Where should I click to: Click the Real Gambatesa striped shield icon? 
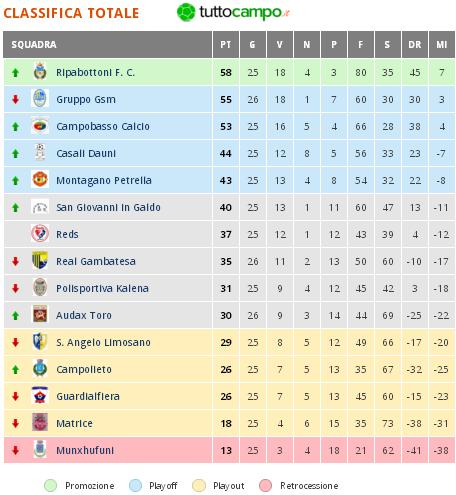[40, 261]
